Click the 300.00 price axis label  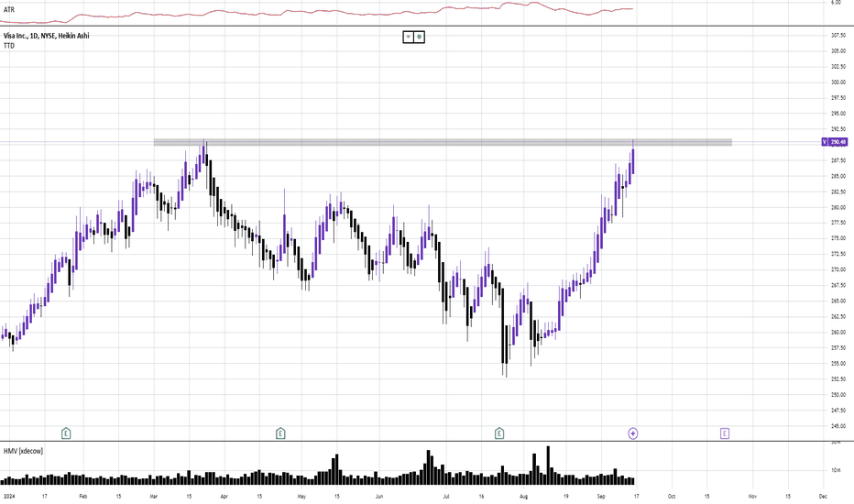click(x=838, y=82)
